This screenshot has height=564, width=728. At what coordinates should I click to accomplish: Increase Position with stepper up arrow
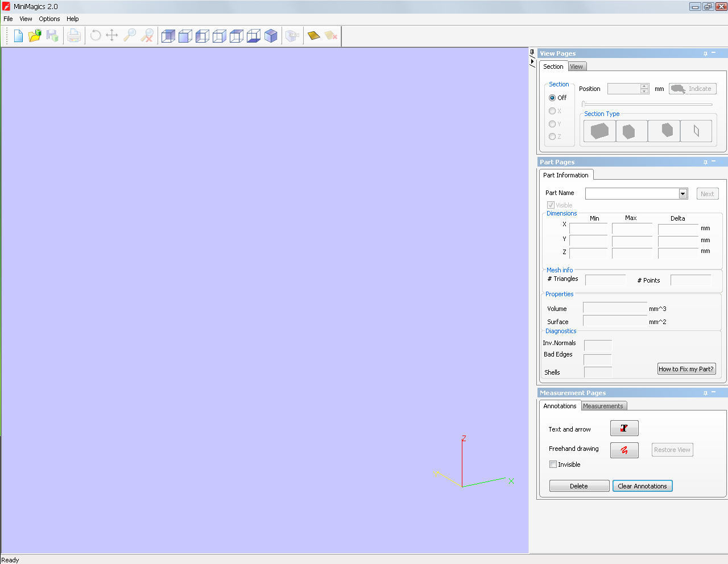pyautogui.click(x=644, y=86)
